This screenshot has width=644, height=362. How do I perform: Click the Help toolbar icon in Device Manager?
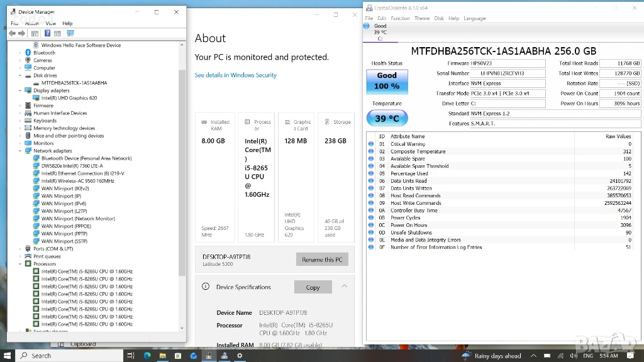pos(47,33)
